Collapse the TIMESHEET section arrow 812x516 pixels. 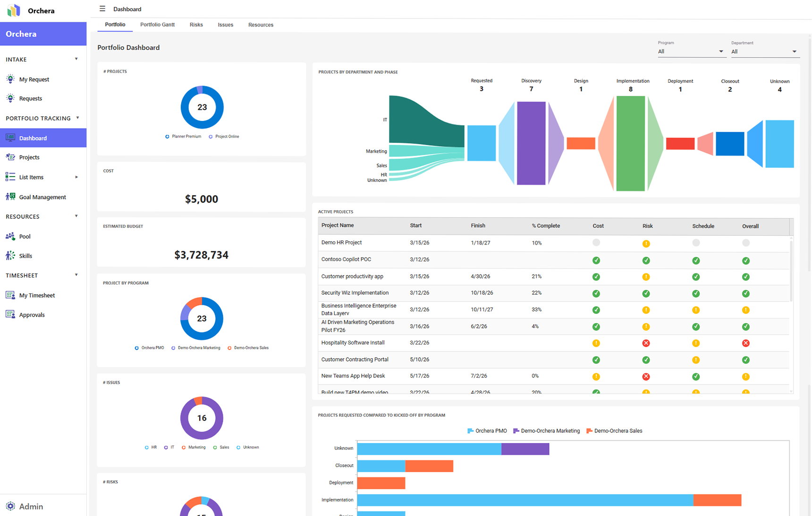(76, 275)
